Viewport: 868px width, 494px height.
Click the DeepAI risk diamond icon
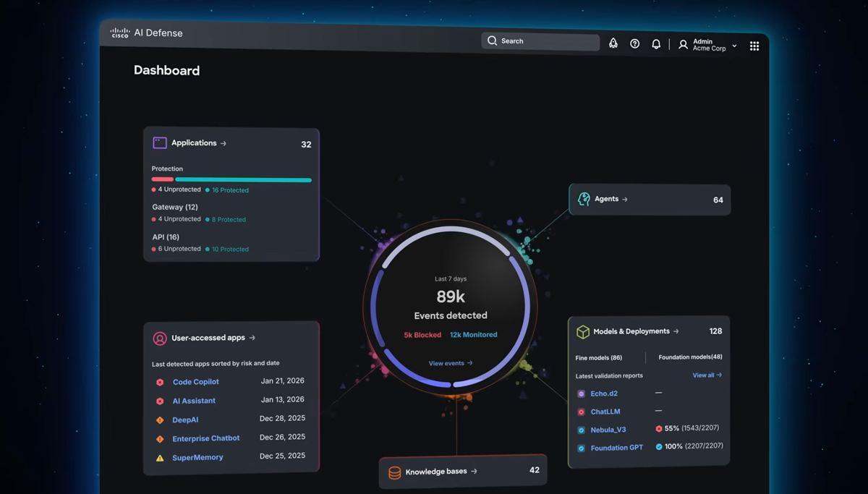[x=160, y=420]
